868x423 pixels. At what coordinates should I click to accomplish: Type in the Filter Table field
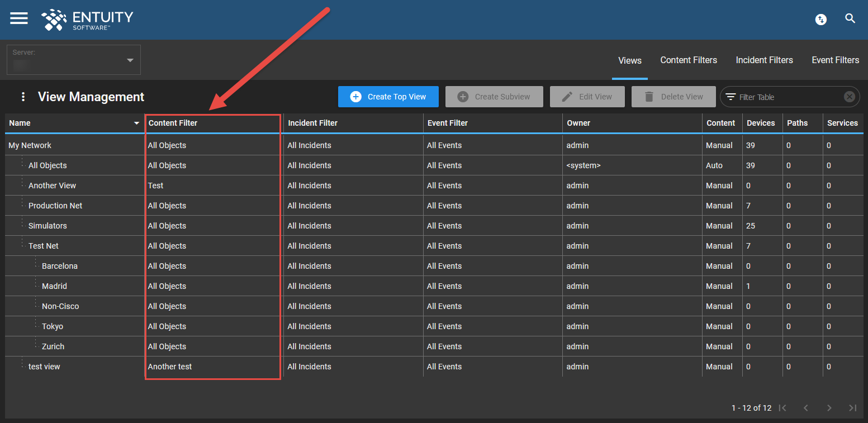(x=788, y=97)
